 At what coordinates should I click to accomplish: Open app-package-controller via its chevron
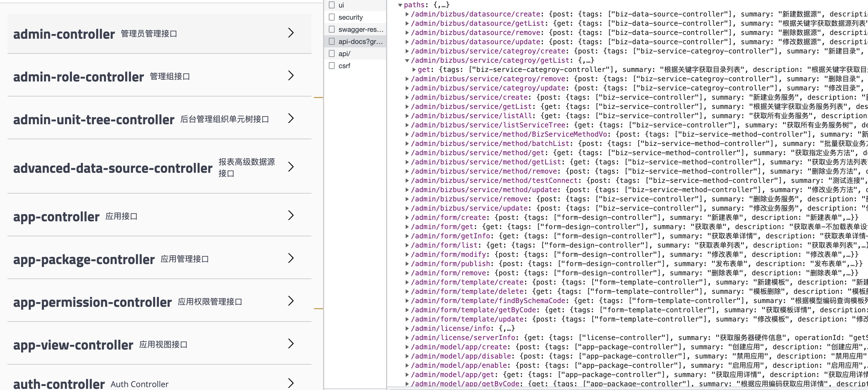coord(291,258)
